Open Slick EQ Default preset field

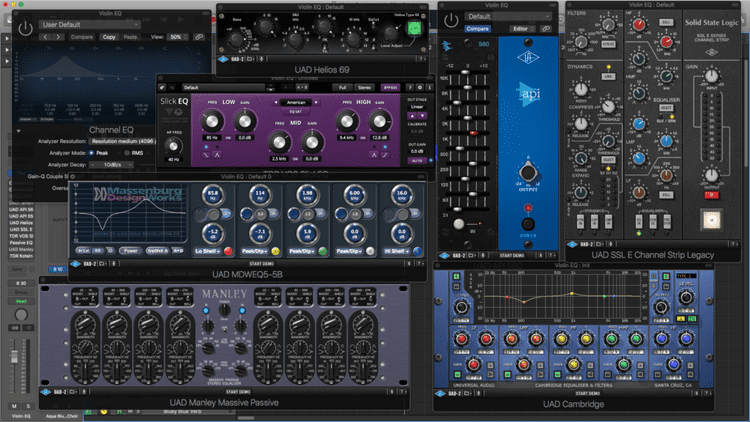223,88
